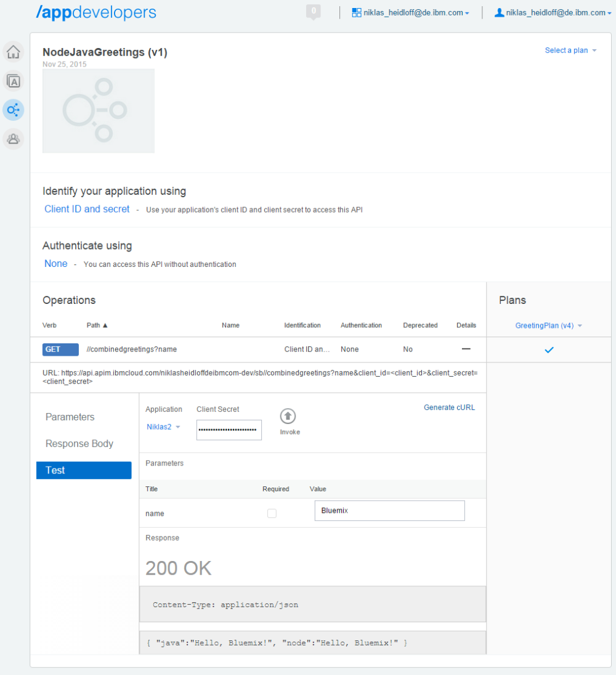Click the 'Client ID an...' identification cell
Screen dimensions: 616x675
tap(307, 349)
